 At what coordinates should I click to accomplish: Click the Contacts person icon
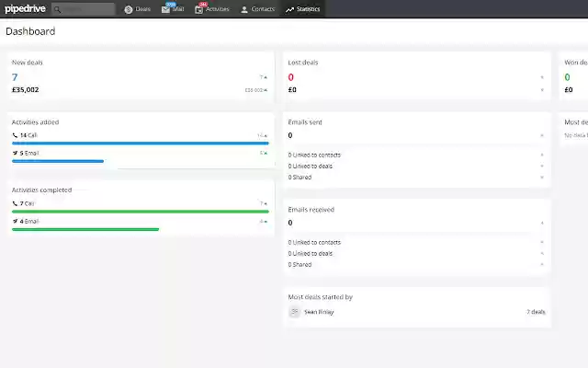(x=244, y=10)
